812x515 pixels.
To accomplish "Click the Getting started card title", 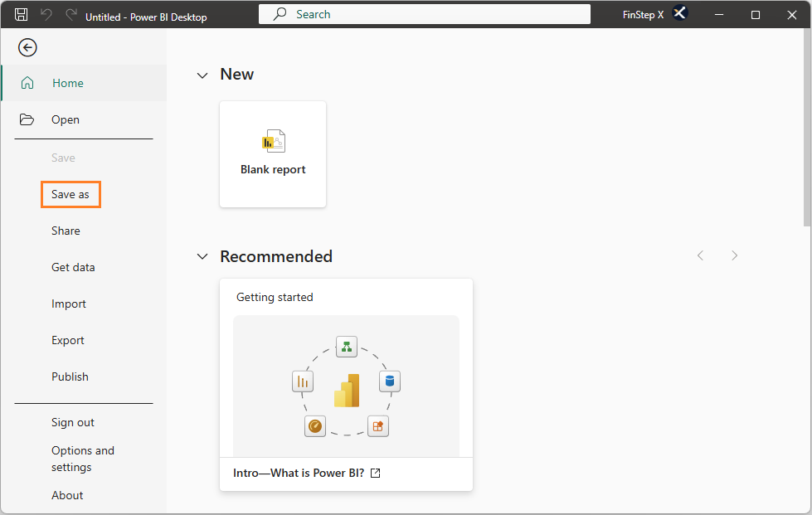I will point(275,297).
